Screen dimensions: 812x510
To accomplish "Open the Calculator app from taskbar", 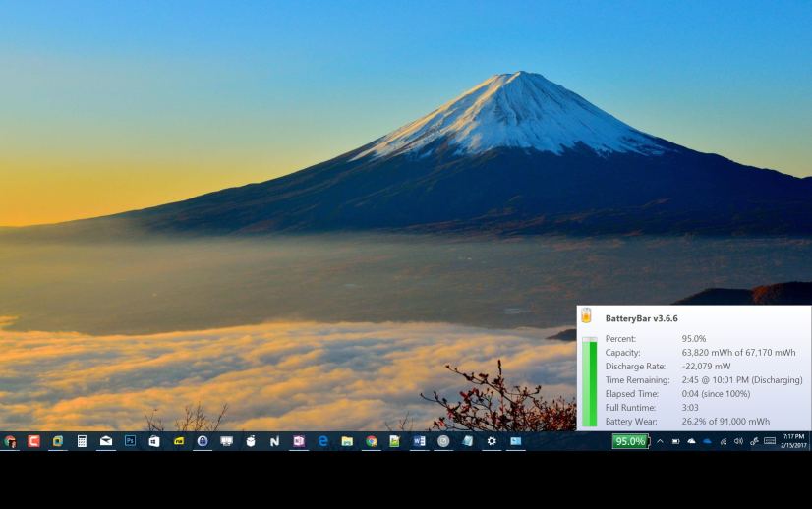I will (82, 441).
